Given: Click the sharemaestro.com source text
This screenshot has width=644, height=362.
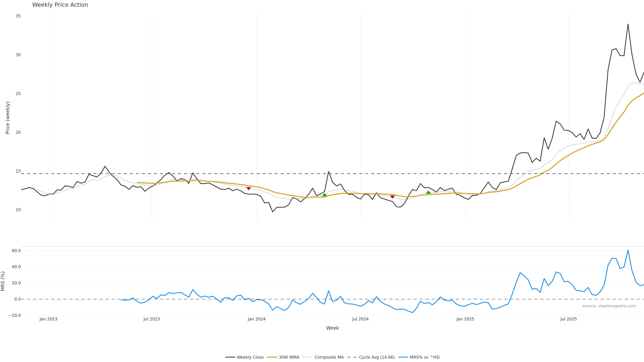Looking at the screenshot, I should pos(609,306).
